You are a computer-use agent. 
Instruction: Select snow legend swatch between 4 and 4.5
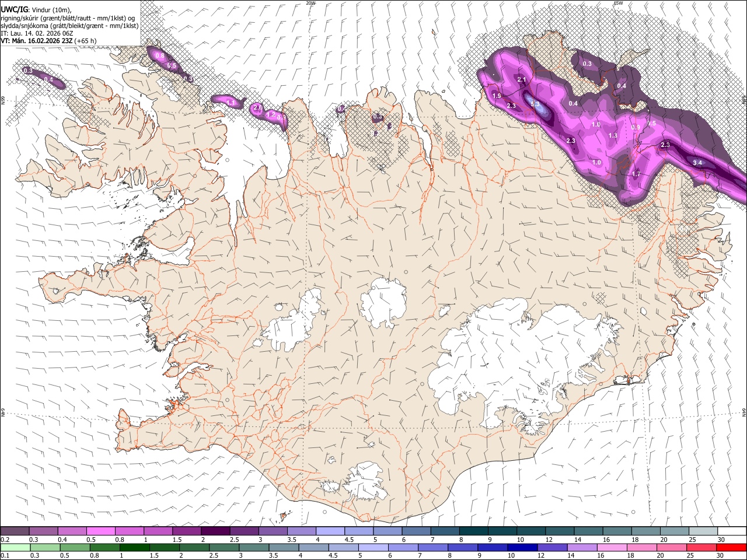click(x=329, y=531)
